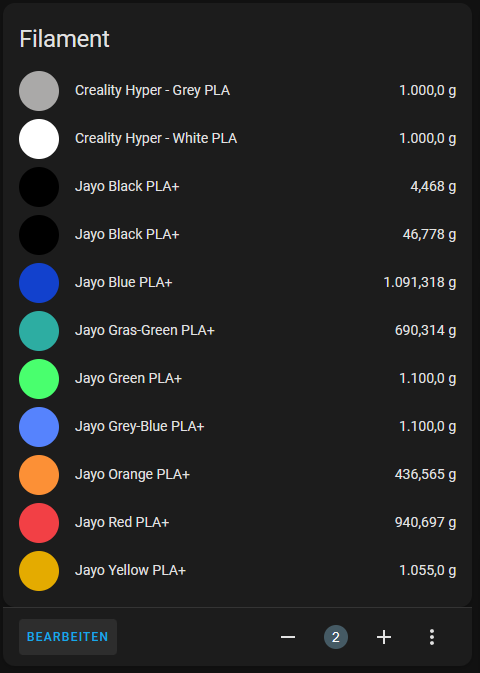
Task: Click the Jayo Blue PLA+ color circle
Action: (x=39, y=283)
